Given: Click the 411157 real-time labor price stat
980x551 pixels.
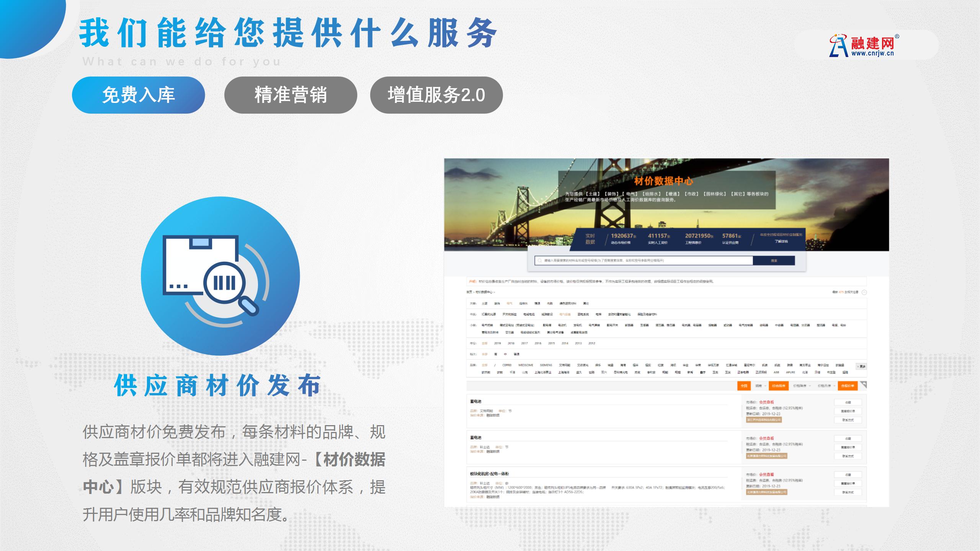Looking at the screenshot, I should pos(659,239).
